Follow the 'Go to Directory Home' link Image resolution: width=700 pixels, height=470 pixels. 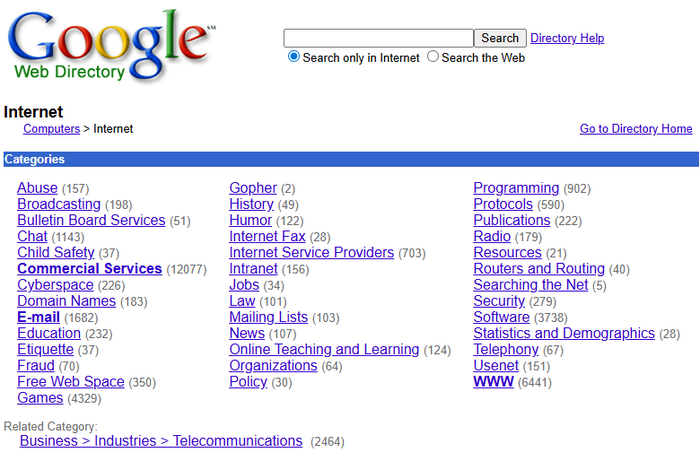pyautogui.click(x=636, y=129)
